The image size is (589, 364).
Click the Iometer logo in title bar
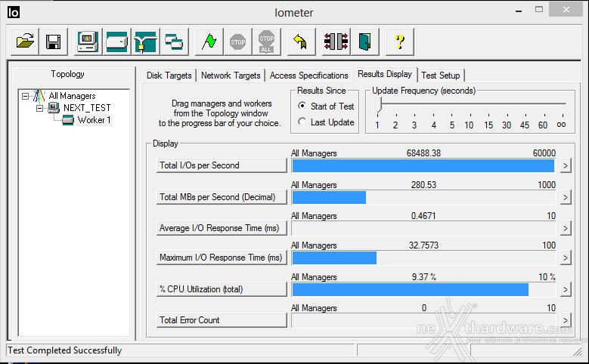click(x=14, y=12)
